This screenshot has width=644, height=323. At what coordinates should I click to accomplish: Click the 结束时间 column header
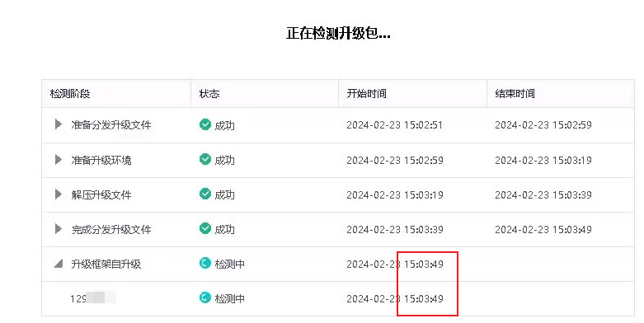pyautogui.click(x=515, y=94)
